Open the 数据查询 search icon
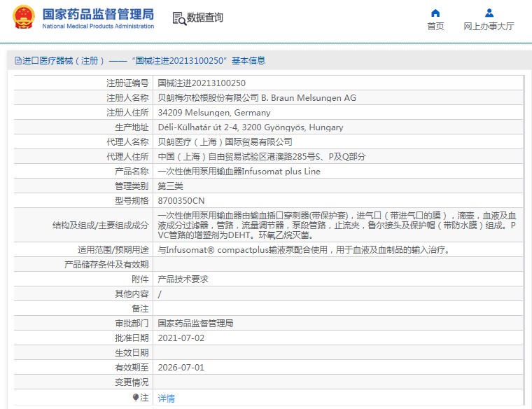The width and height of the screenshot is (532, 409). [179, 18]
